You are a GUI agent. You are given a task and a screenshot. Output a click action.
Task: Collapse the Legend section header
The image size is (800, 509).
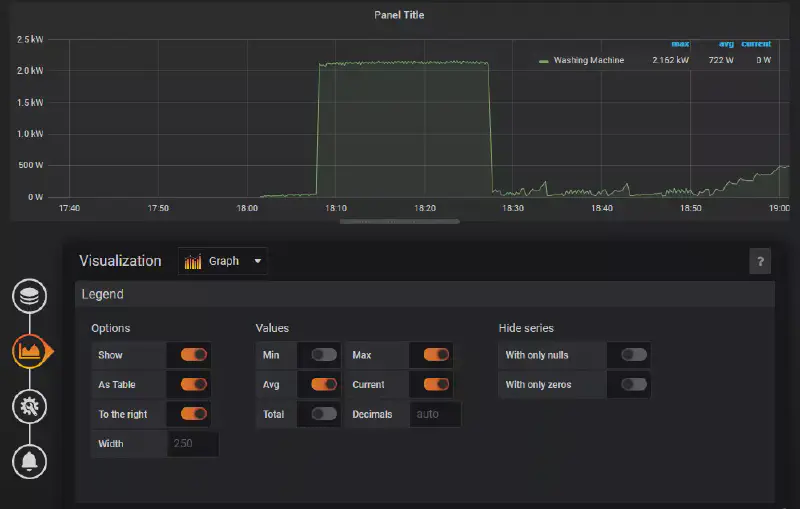click(x=104, y=294)
